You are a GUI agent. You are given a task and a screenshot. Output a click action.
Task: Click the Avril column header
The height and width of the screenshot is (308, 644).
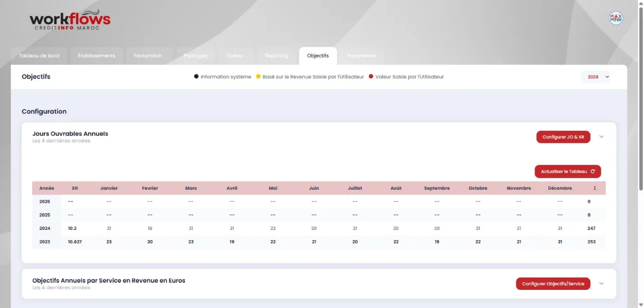point(232,188)
